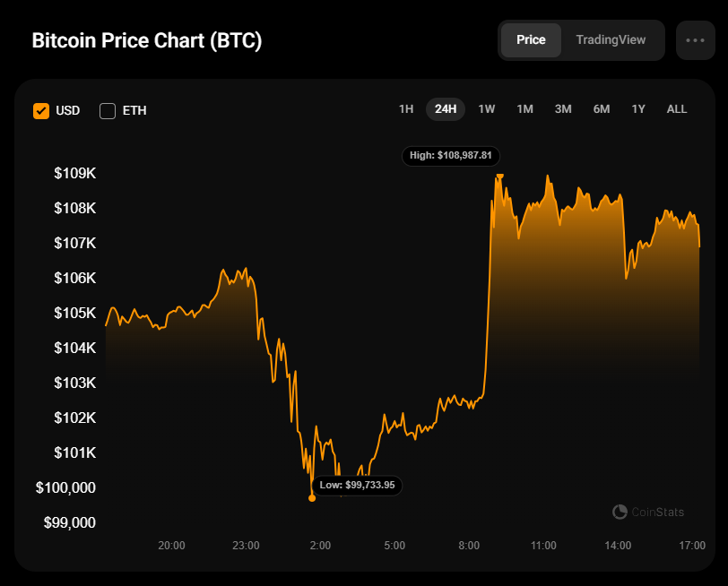Switch to the Price tab
This screenshot has width=728, height=586.
click(x=531, y=40)
